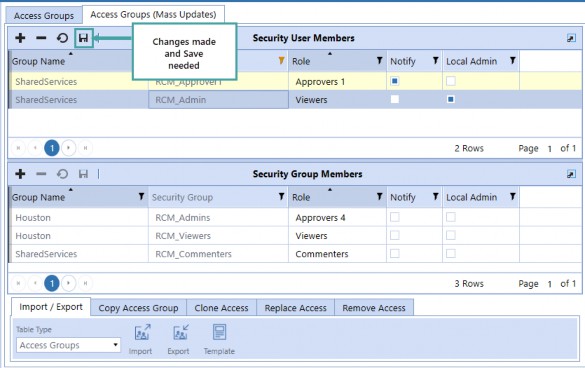
Task: Go to previous page in Security Group Members
Action: click(35, 284)
